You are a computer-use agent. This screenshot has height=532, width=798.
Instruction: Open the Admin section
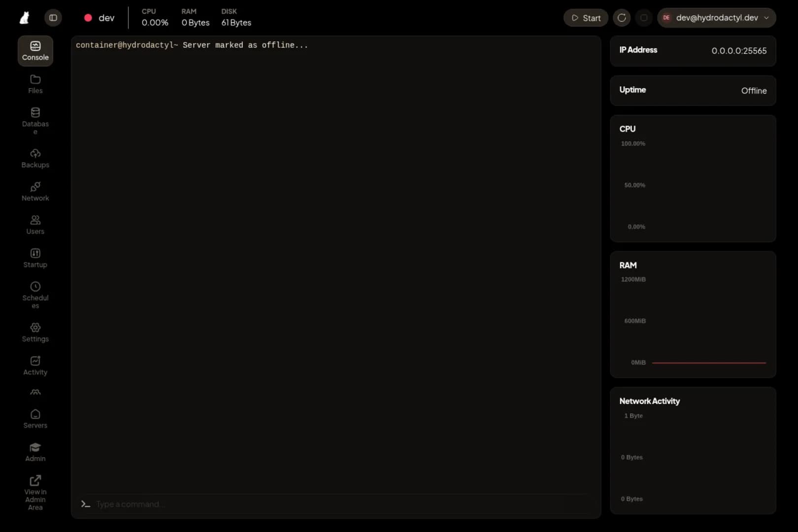[x=35, y=452]
